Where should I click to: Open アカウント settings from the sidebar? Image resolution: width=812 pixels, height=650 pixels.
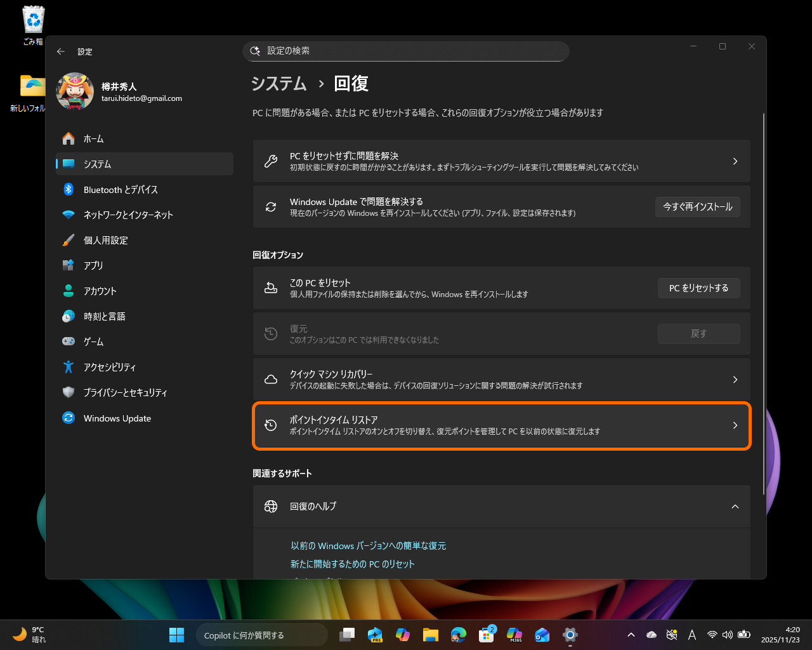click(100, 291)
